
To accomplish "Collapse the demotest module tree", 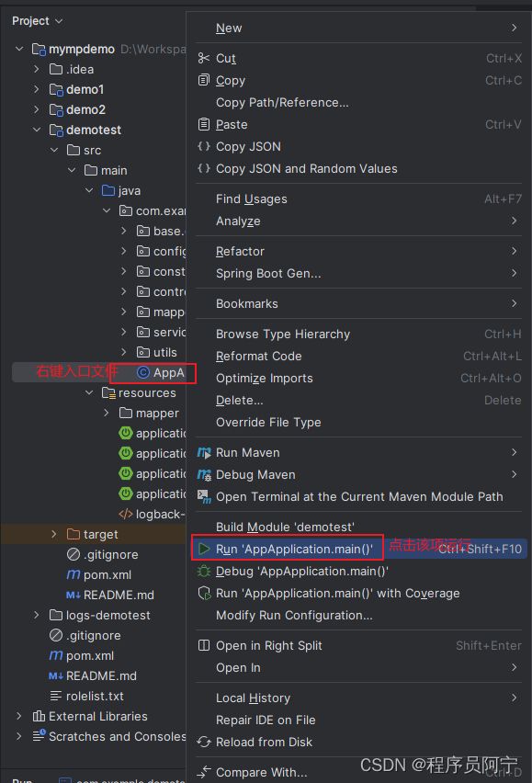I will tap(37, 130).
